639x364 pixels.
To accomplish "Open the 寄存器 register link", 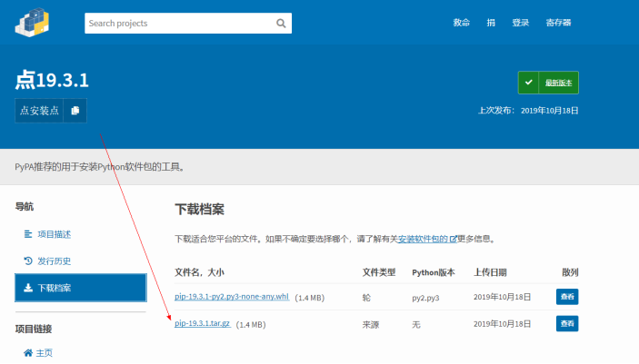I will [558, 23].
